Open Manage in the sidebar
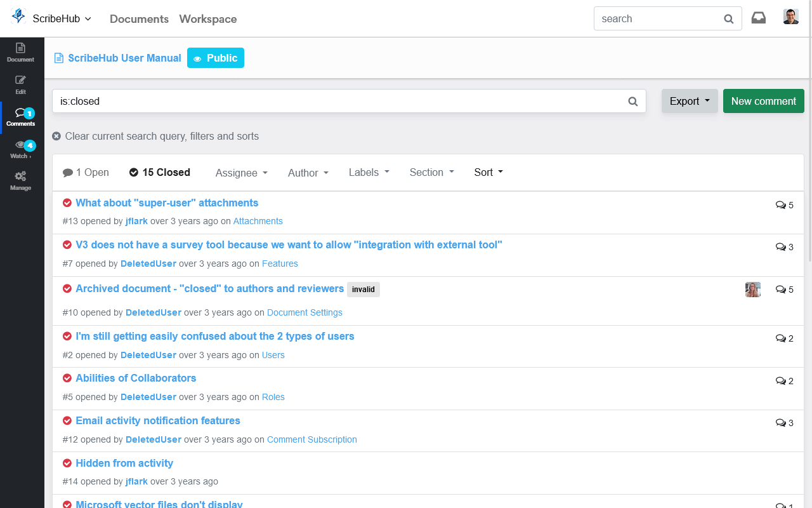Screen dimensions: 812x508 pyautogui.click(x=21, y=181)
